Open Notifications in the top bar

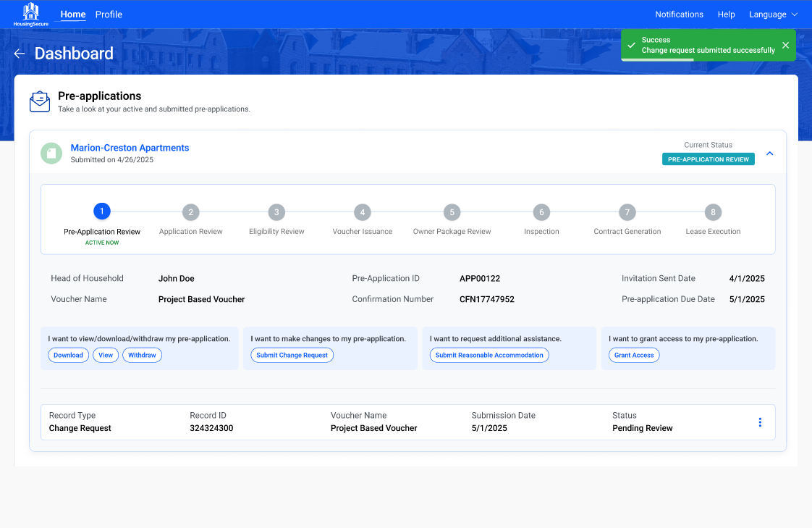tap(679, 14)
